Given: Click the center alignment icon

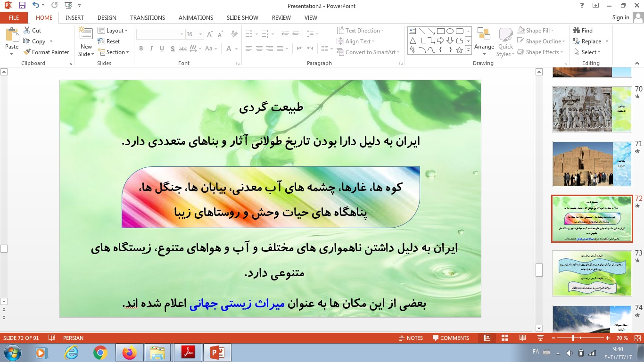Looking at the screenshot, I should 259,49.
